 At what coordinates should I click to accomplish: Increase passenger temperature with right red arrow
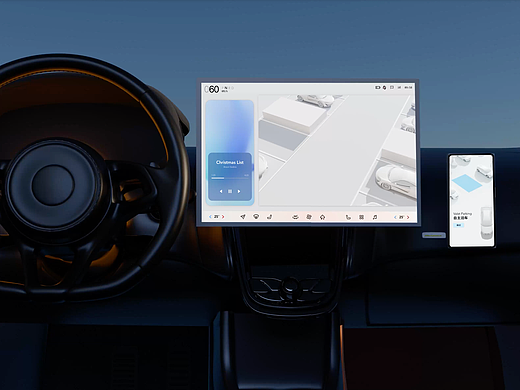tap(408, 217)
